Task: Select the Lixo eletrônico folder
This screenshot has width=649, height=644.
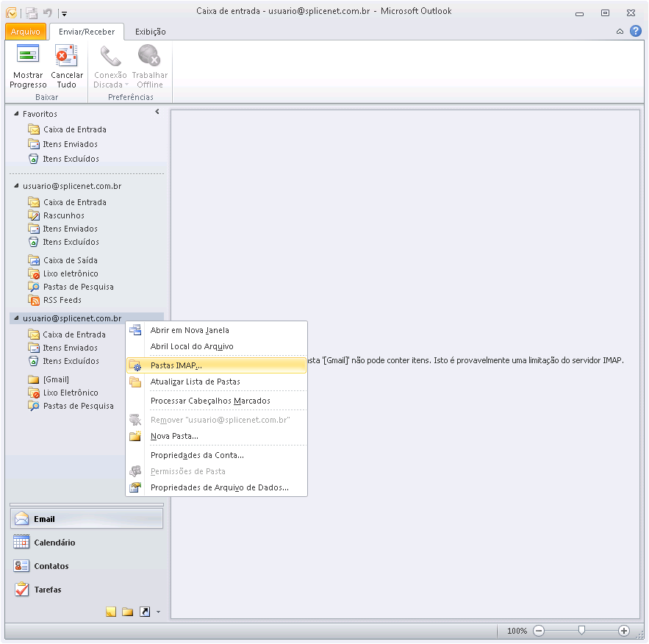Action: [x=71, y=273]
